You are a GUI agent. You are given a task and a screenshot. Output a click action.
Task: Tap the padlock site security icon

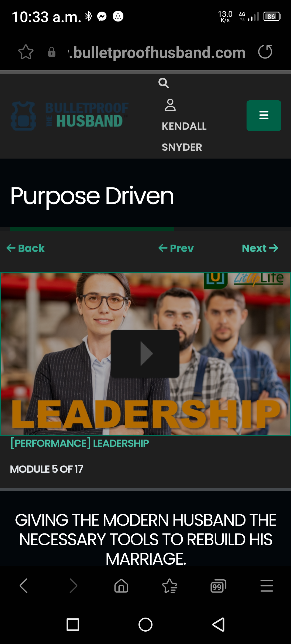click(52, 52)
